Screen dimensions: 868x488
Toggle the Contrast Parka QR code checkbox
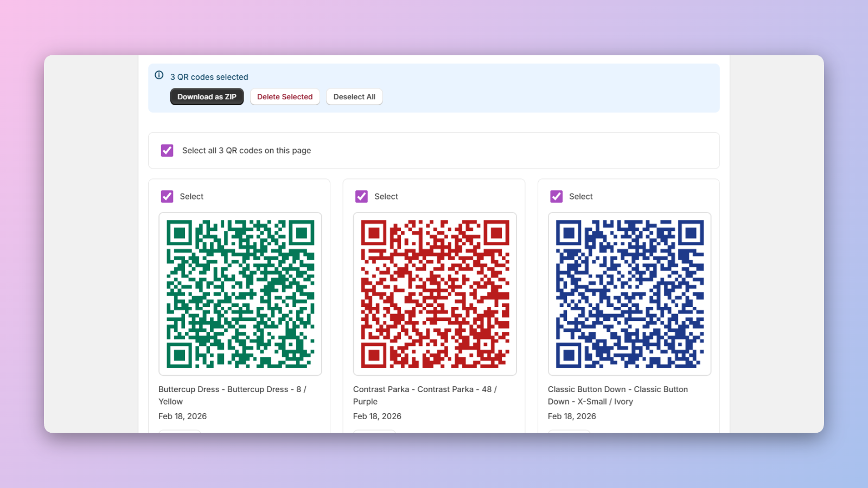click(x=361, y=196)
